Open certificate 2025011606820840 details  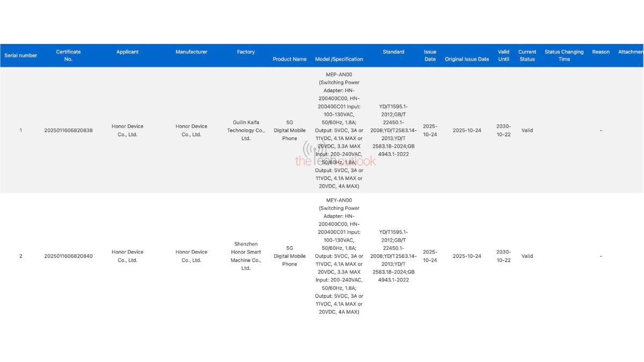[x=68, y=256]
